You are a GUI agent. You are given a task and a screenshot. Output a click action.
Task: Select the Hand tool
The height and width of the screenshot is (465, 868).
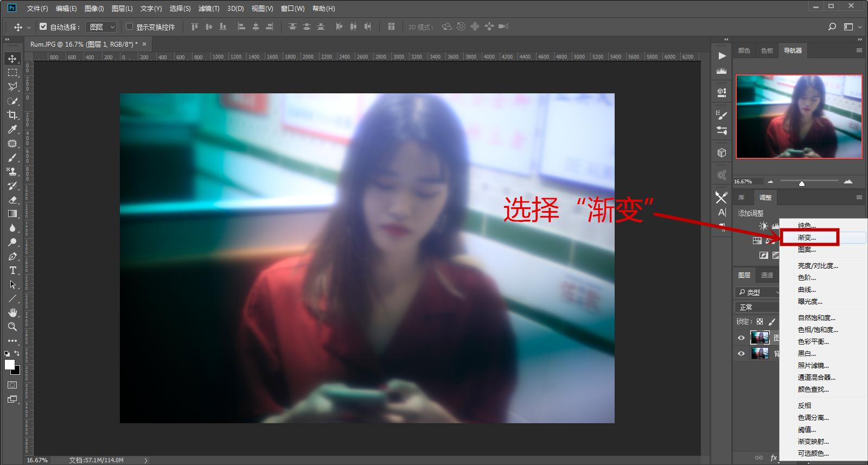tap(12, 313)
